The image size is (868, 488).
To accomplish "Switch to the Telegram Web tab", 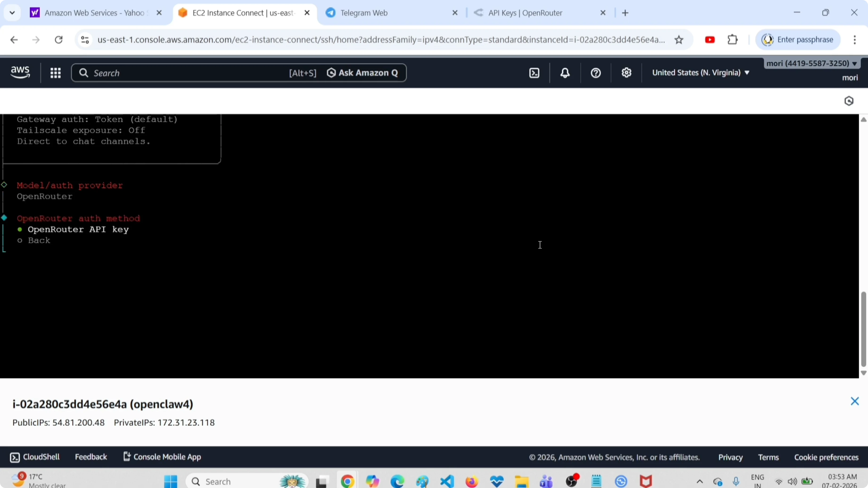I will 364,13.
